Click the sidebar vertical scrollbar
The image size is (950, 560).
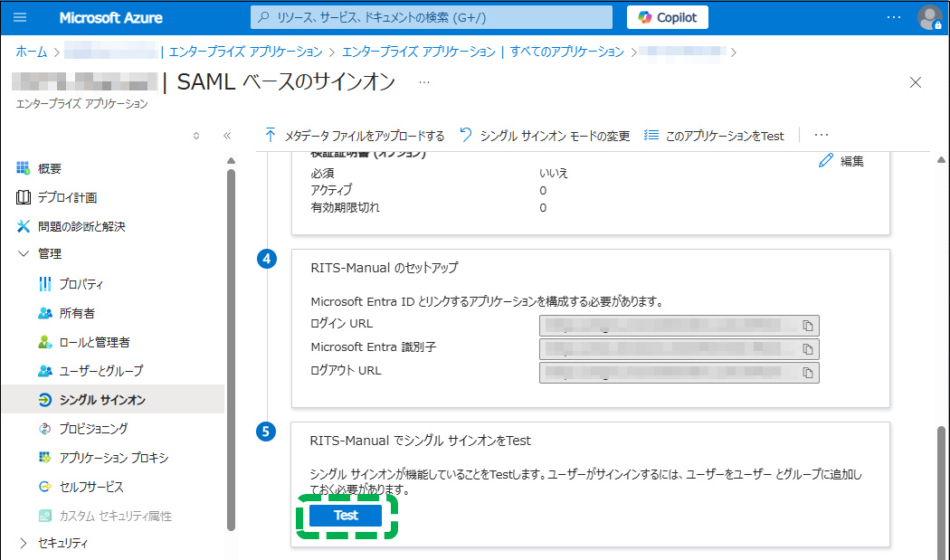[231, 350]
